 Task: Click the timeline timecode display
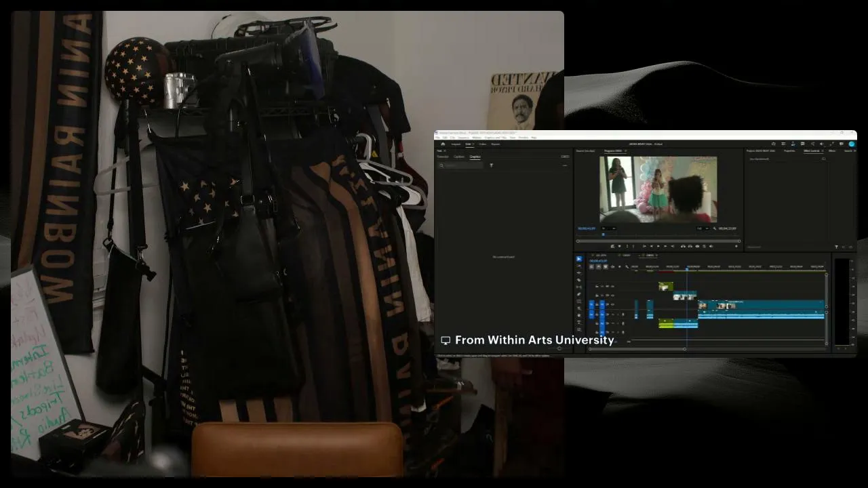point(597,261)
